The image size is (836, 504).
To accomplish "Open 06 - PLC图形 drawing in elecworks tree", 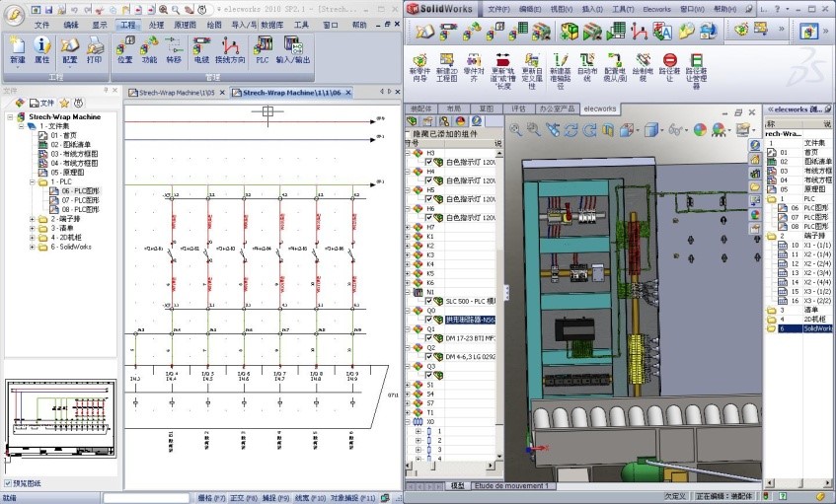I will [80, 191].
